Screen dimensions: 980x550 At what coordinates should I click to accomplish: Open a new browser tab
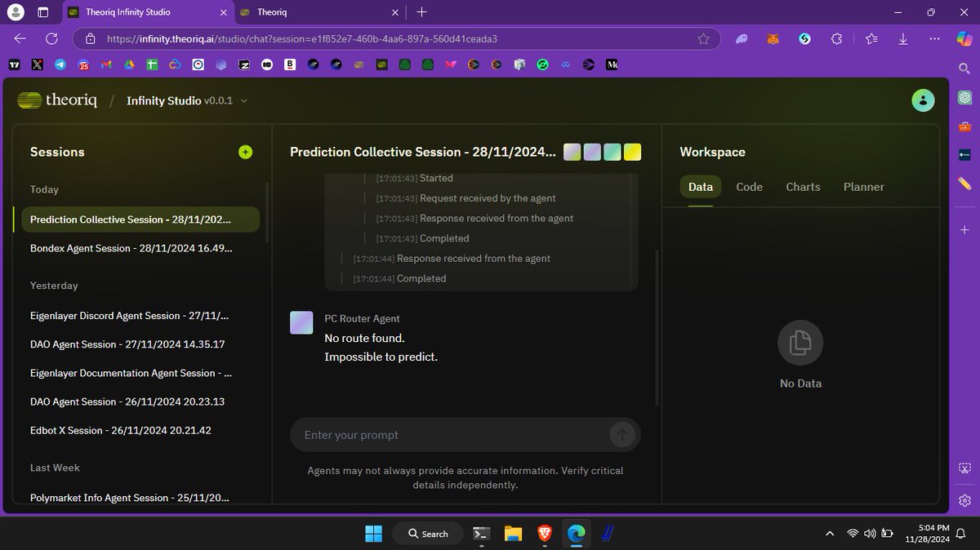[x=421, y=12]
